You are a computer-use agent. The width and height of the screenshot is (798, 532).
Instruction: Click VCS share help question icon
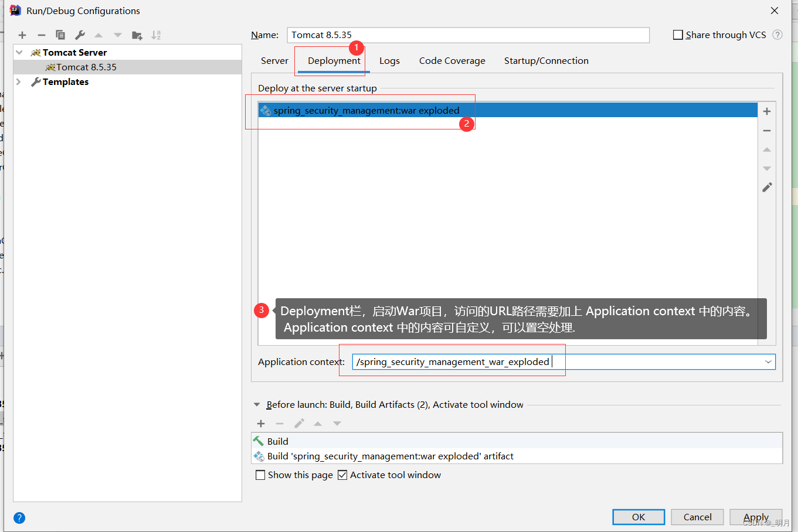(777, 35)
